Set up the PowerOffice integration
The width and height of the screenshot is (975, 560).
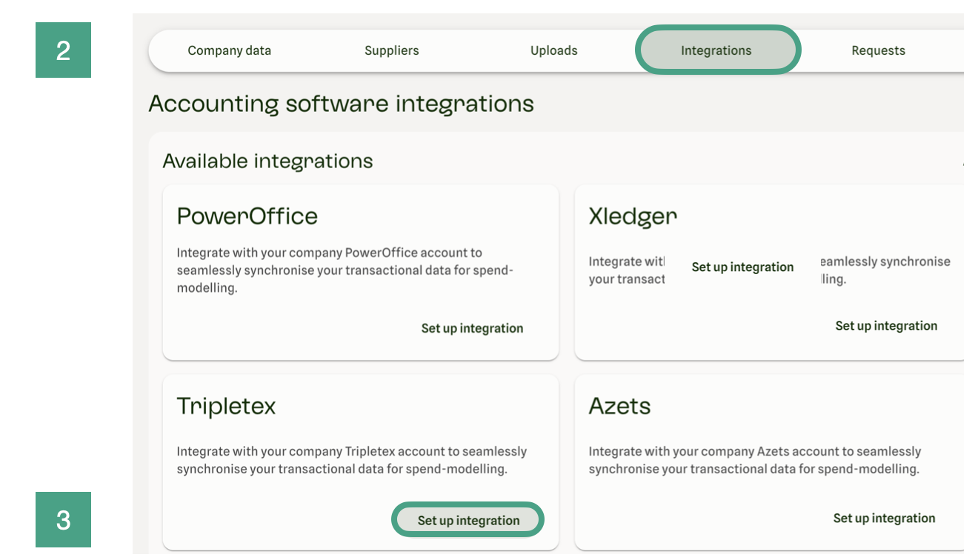[x=472, y=328]
